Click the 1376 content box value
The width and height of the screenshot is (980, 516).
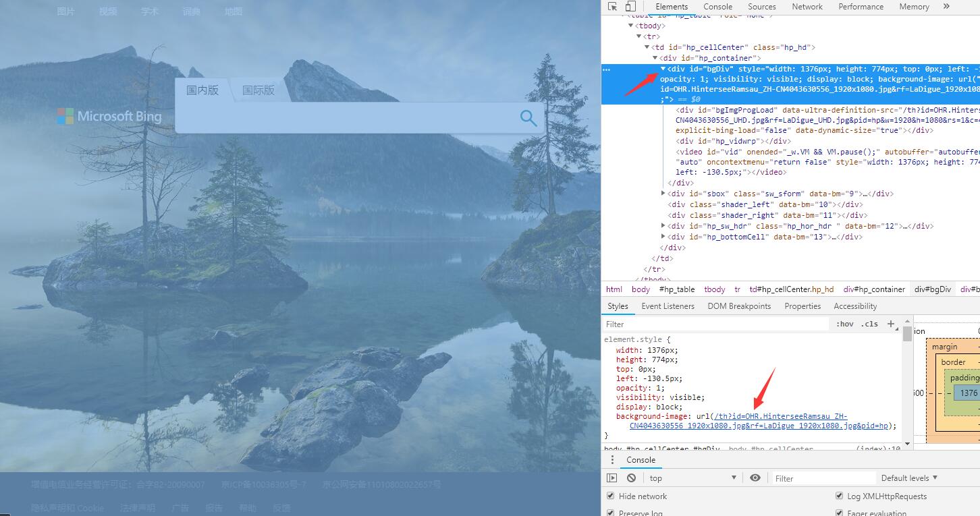pyautogui.click(x=969, y=393)
